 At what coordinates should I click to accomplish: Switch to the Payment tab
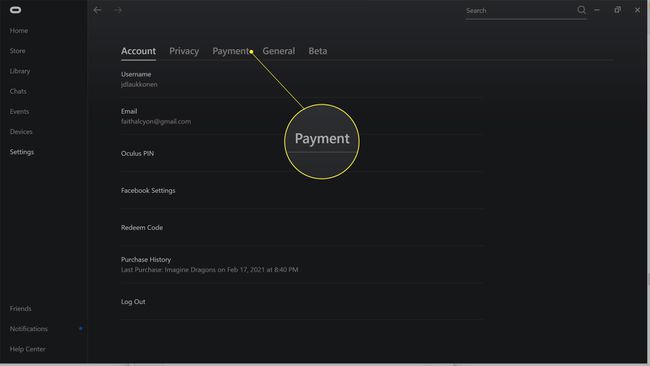point(230,51)
